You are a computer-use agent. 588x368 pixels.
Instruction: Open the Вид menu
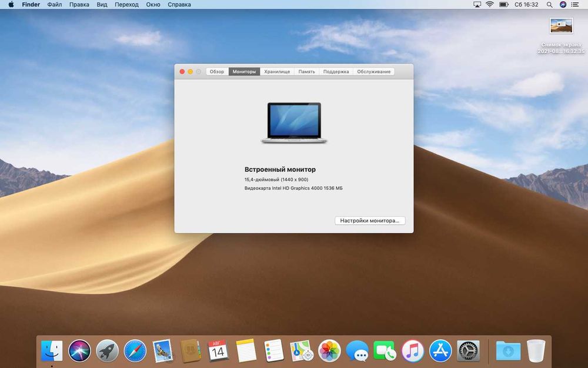tap(102, 5)
